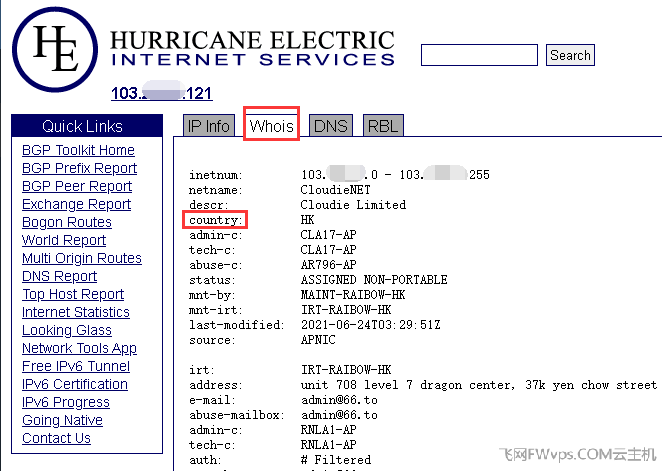View Internet Statistics link
The image size is (662, 471).
(x=76, y=312)
